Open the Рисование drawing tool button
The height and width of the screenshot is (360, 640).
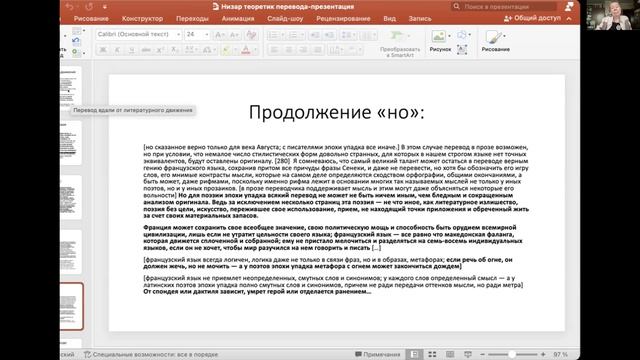[495, 41]
